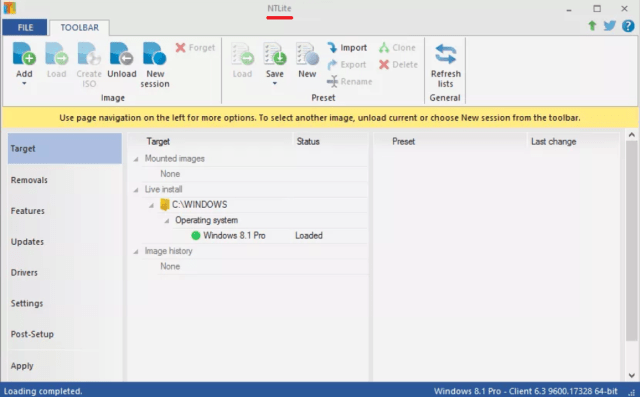
Task: Click the green update arrow icon
Action: [x=592, y=26]
